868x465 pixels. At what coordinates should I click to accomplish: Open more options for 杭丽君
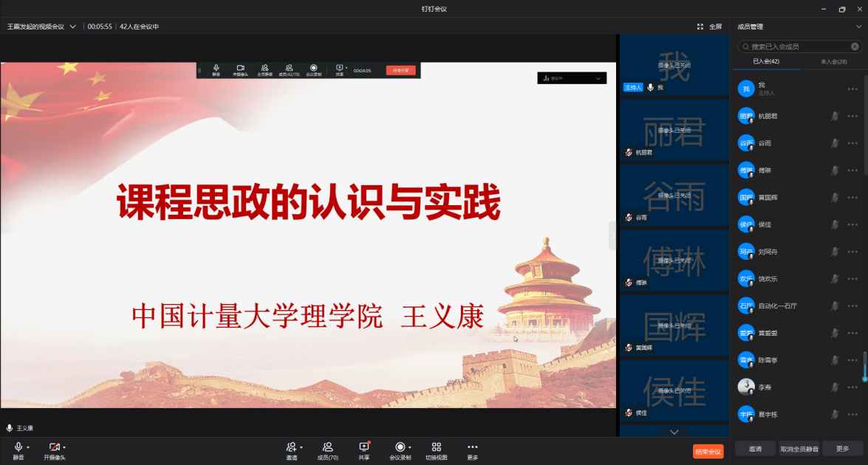(x=852, y=116)
